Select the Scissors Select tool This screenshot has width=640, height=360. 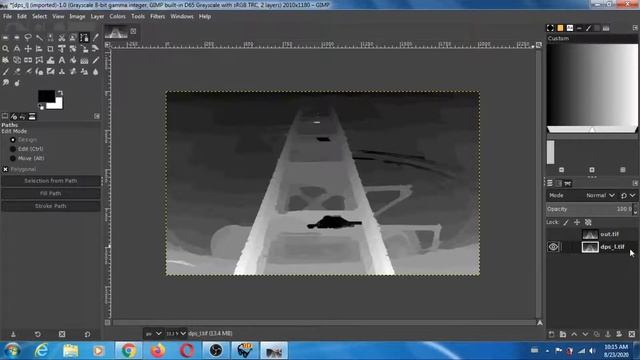click(x=62, y=38)
